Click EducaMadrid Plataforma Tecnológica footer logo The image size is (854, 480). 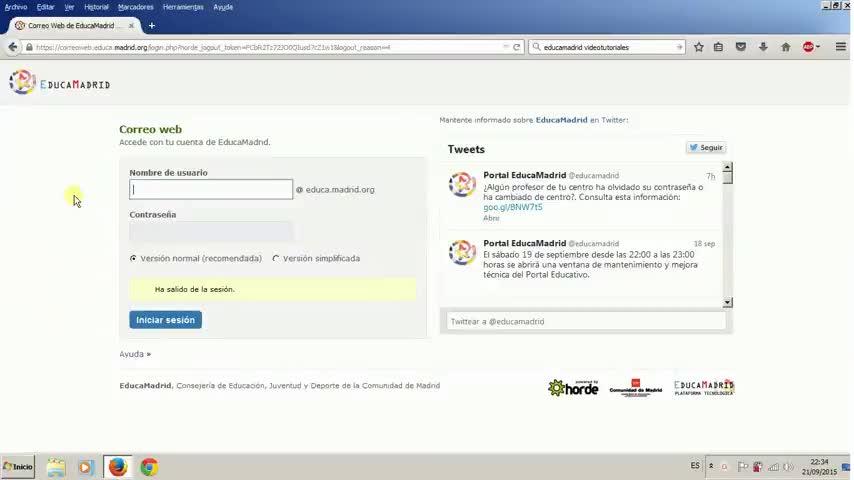704,388
